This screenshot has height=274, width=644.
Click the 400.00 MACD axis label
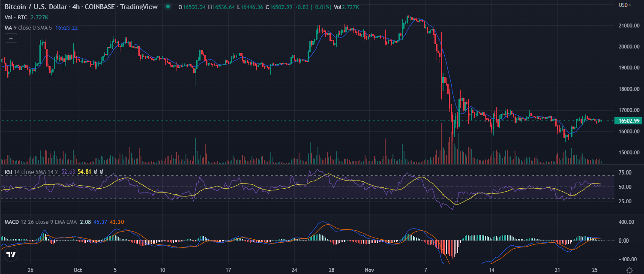(x=626, y=222)
